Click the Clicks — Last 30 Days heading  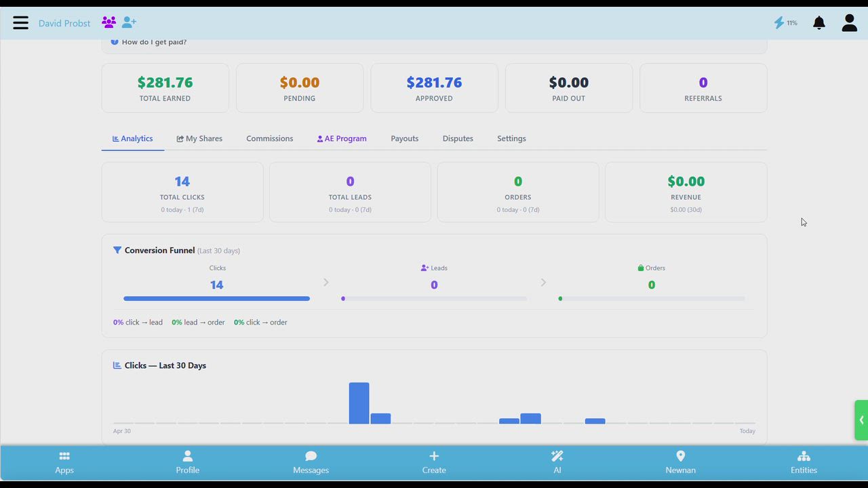coord(165,365)
